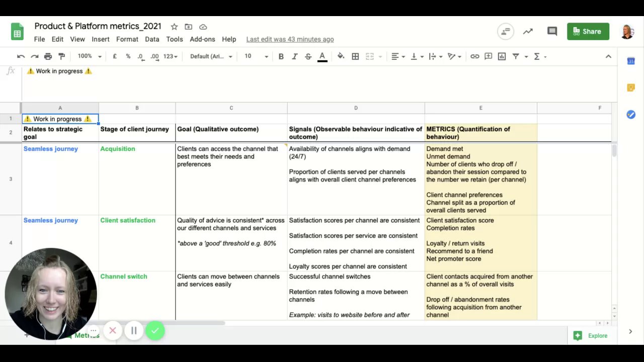Image resolution: width=644 pixels, height=362 pixels.
Task: Open the File menu
Action: point(39,39)
